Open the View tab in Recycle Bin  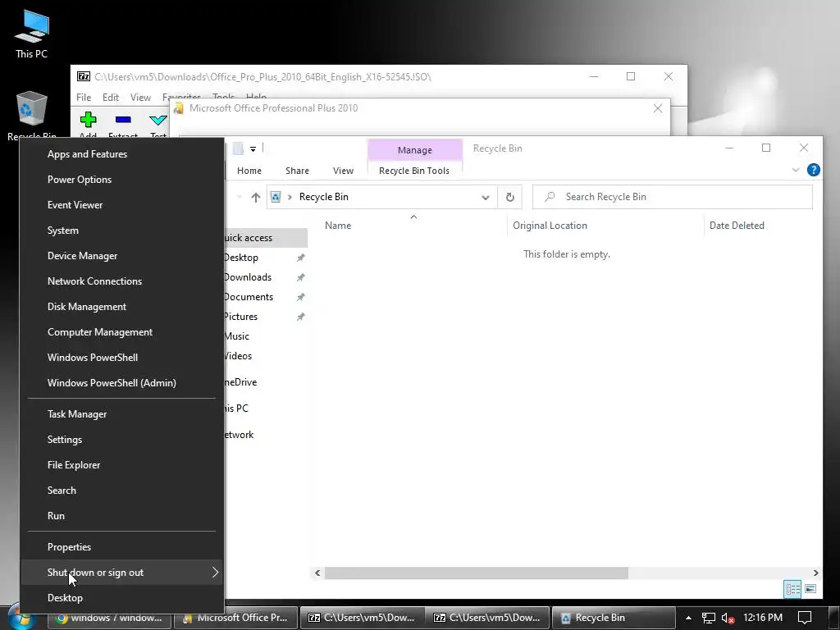343,171
